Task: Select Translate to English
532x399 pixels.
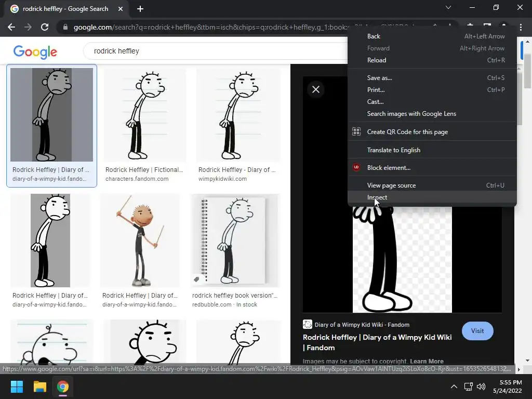Action: click(432, 150)
